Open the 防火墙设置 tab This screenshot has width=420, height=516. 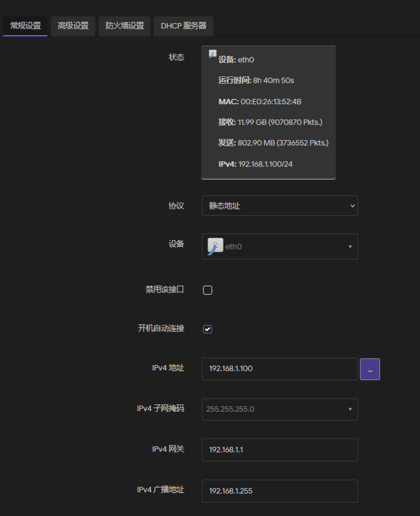click(x=124, y=26)
